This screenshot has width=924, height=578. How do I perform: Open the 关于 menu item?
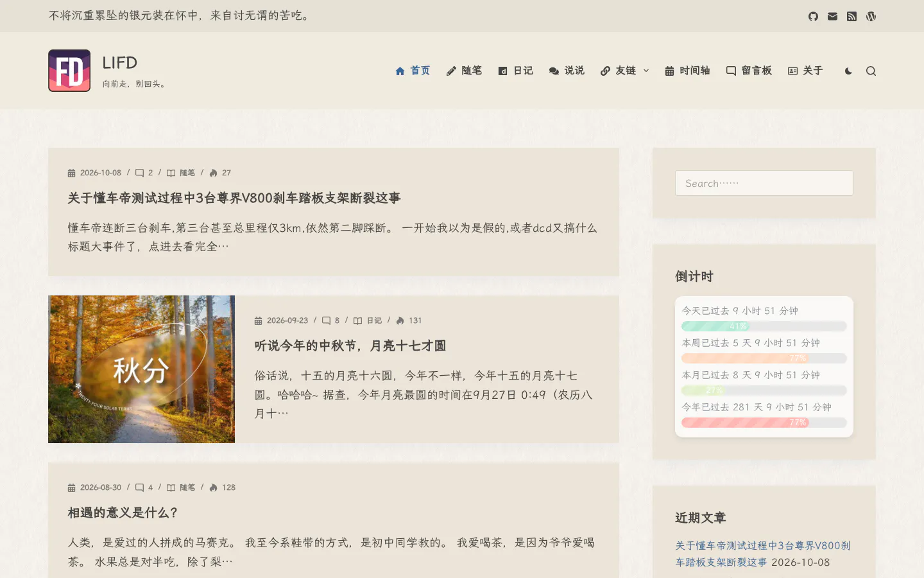pyautogui.click(x=805, y=71)
